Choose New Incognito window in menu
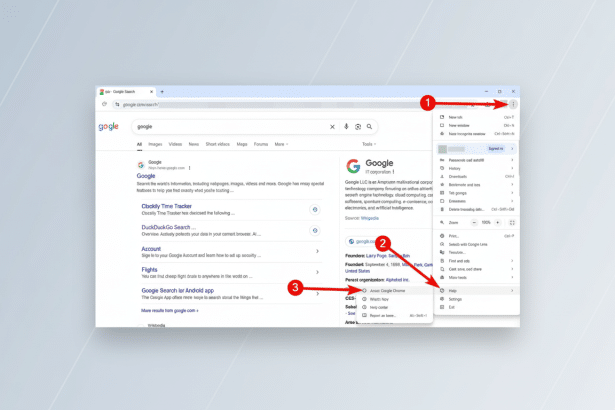Viewport: 615px width, 410px height. tap(477, 134)
